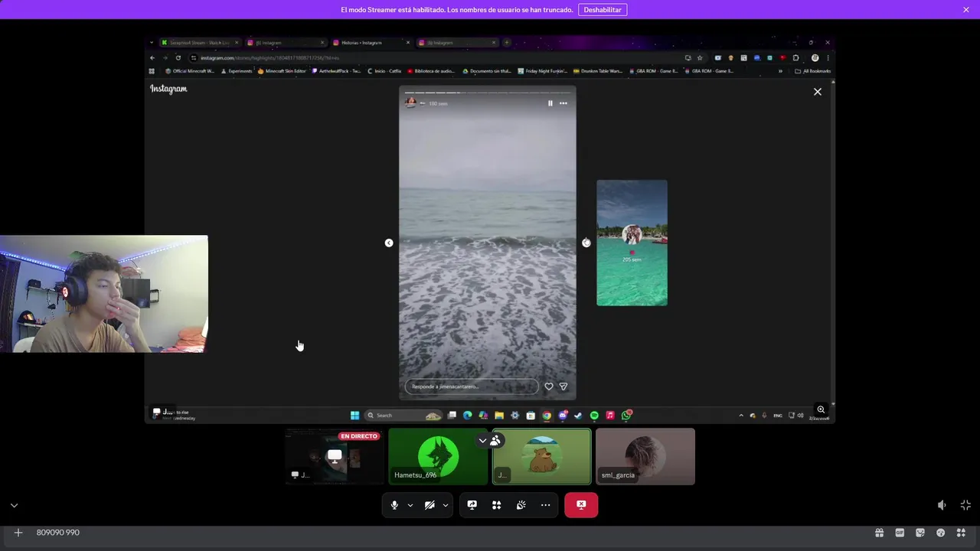Reload the page in shared browser
The image size is (980, 551).
point(178,57)
